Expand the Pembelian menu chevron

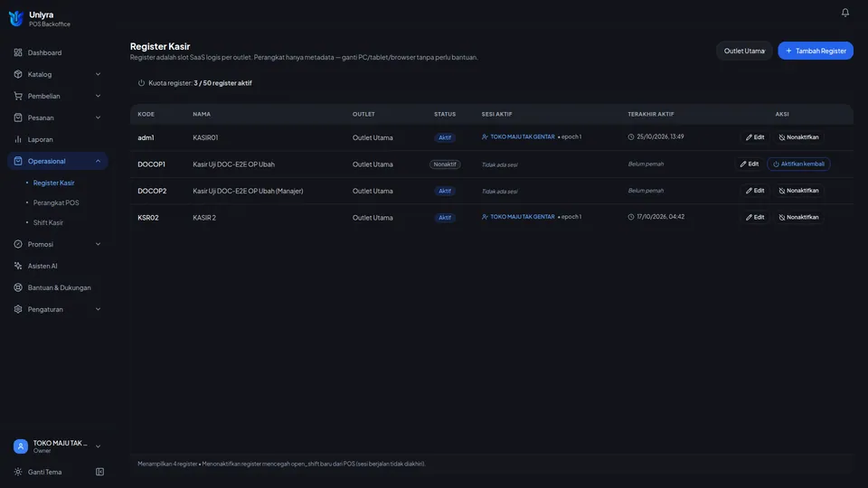(98, 96)
